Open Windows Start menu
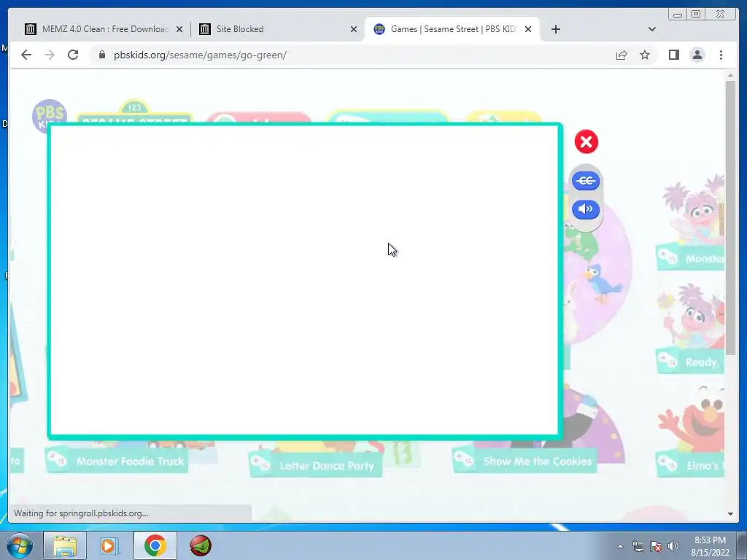747x560 pixels. [x=19, y=545]
